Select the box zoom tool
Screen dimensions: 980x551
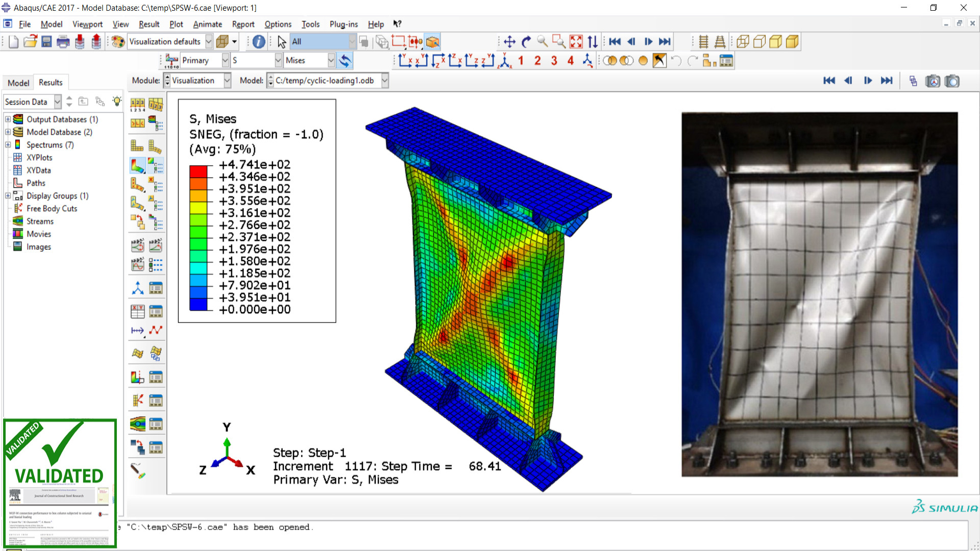[559, 42]
